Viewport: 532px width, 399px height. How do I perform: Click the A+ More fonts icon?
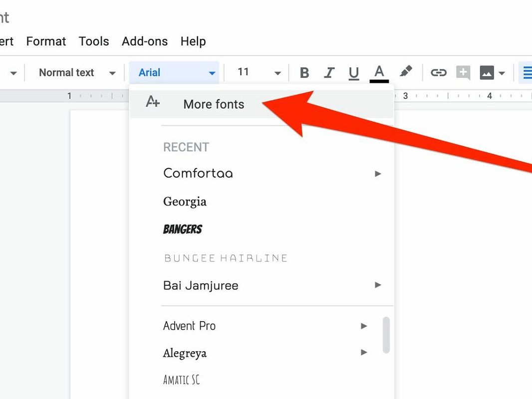click(153, 102)
